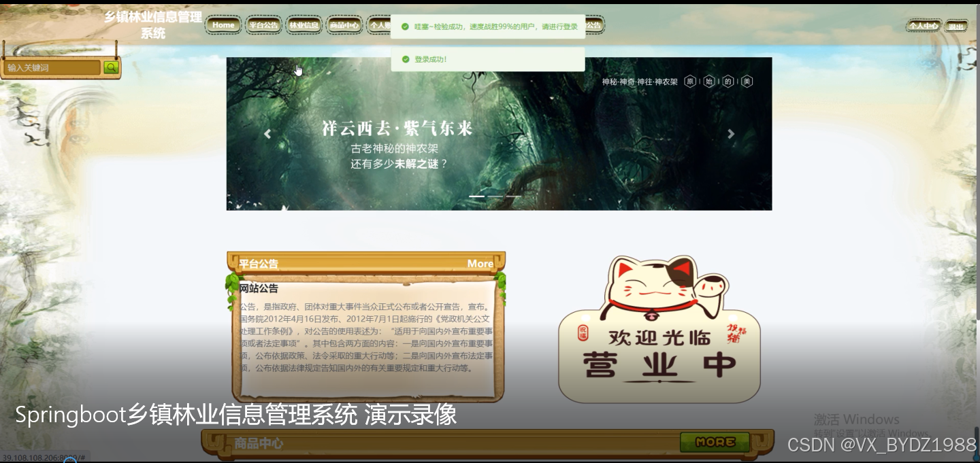Screen dimensions: 980x463
Task: Select the second carousel indicator bar
Action: [495, 196]
